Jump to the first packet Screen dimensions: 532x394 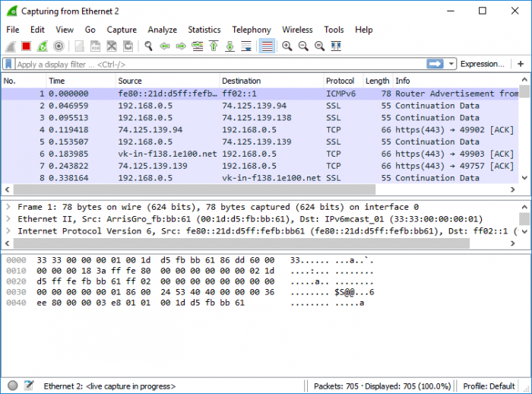[214, 46]
